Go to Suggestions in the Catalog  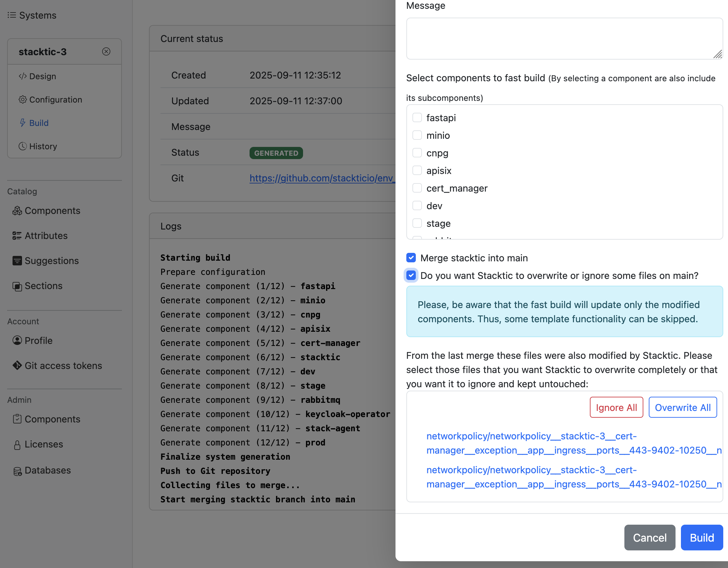[x=51, y=261]
